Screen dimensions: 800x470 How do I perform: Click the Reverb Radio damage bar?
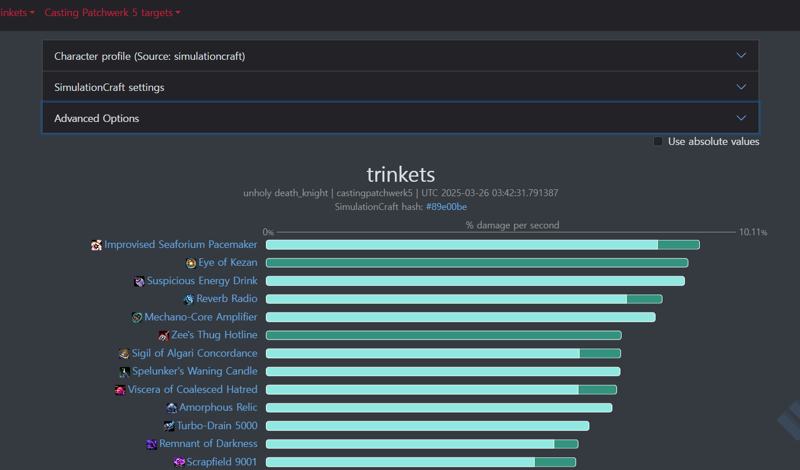(464, 299)
